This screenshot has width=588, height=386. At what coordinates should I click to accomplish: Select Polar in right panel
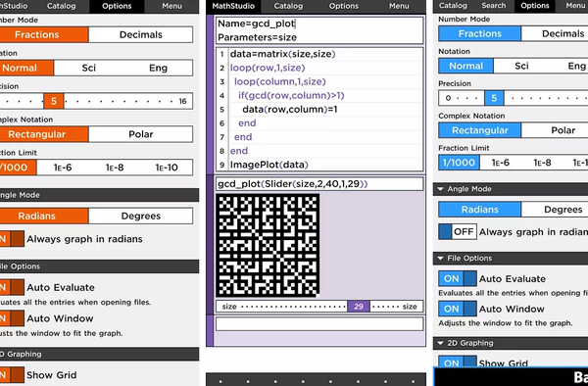[x=555, y=130]
